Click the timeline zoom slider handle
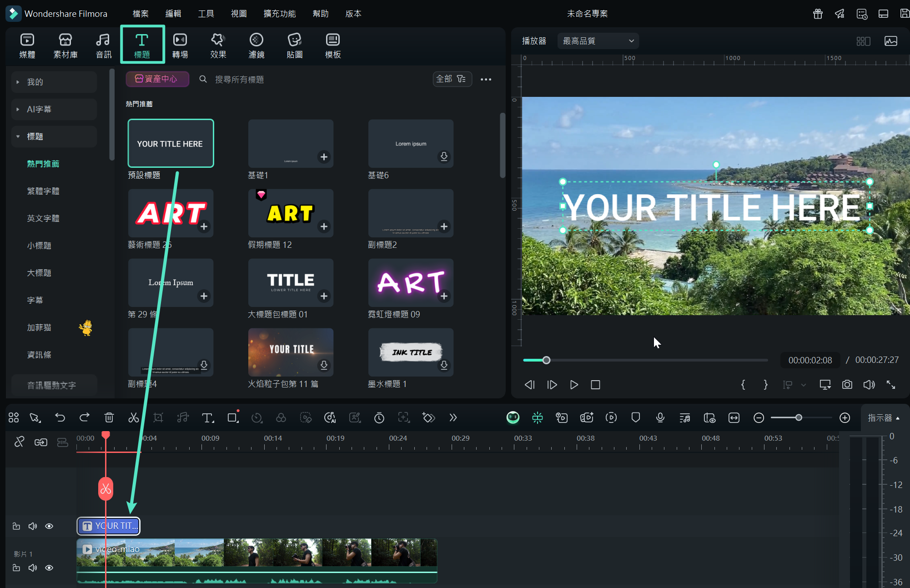This screenshot has width=910, height=588. click(x=799, y=417)
